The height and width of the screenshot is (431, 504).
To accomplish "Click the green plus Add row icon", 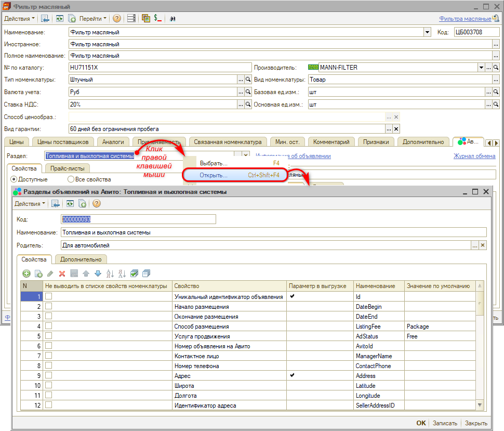I will [x=26, y=273].
